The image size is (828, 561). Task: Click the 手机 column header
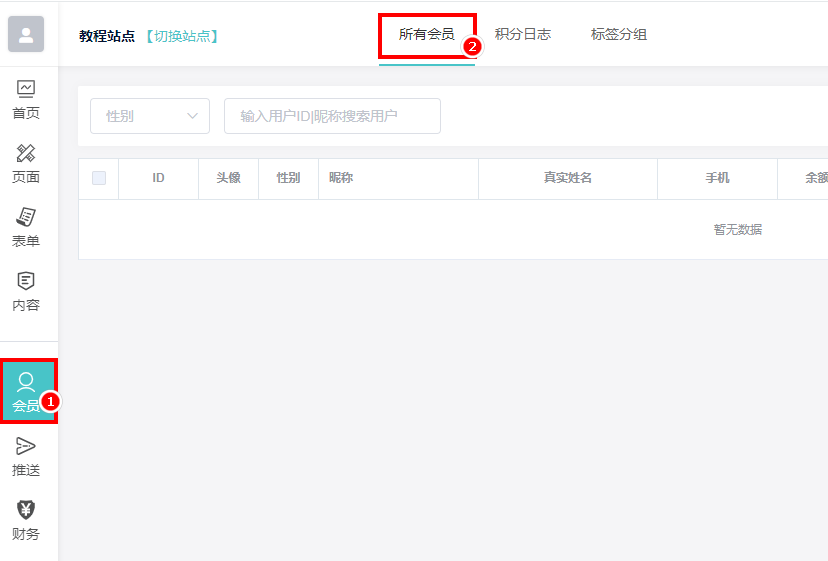click(717, 178)
